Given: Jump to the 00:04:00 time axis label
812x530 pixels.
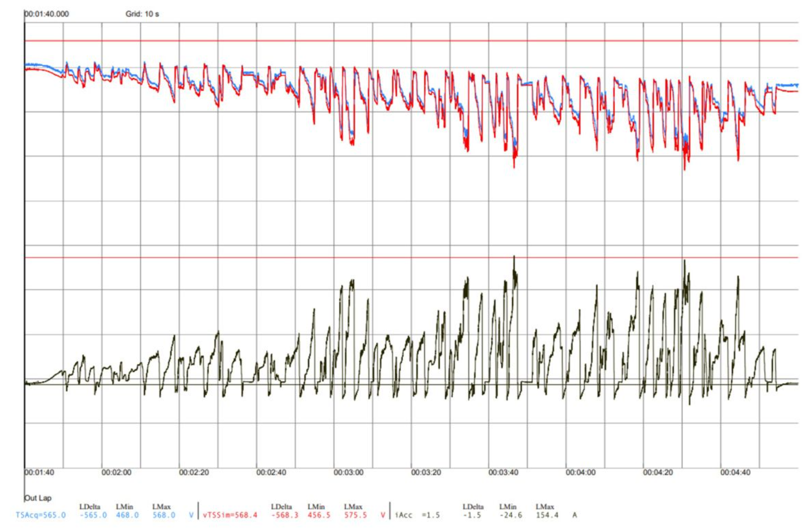Looking at the screenshot, I should [x=580, y=472].
